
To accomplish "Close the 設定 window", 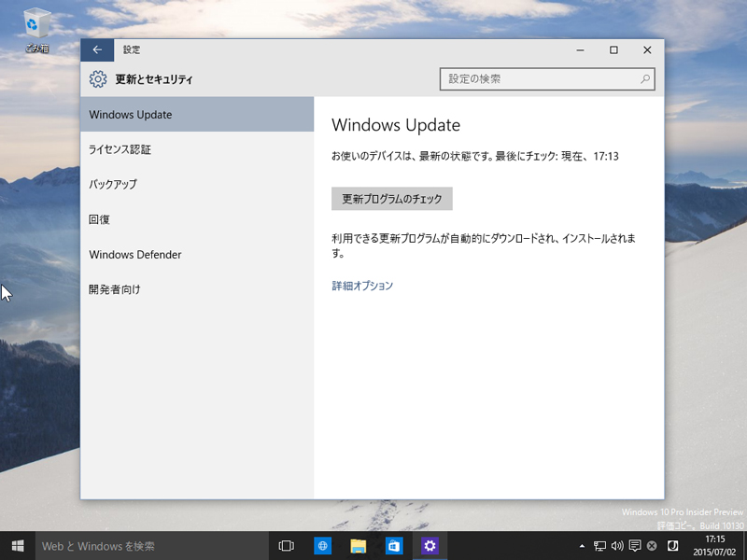I will [647, 50].
